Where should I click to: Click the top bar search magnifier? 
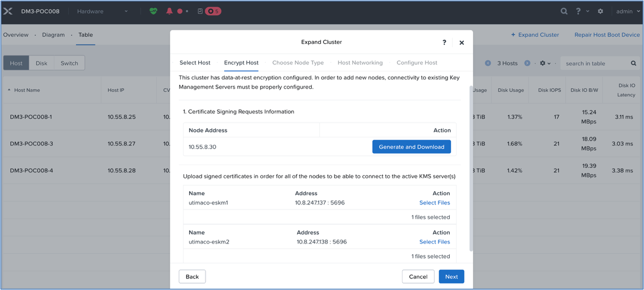[564, 11]
